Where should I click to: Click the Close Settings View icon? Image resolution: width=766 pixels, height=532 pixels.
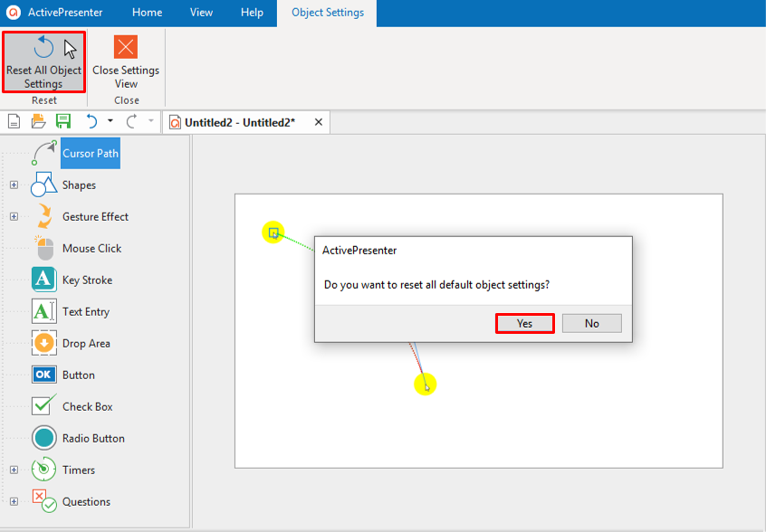click(126, 48)
